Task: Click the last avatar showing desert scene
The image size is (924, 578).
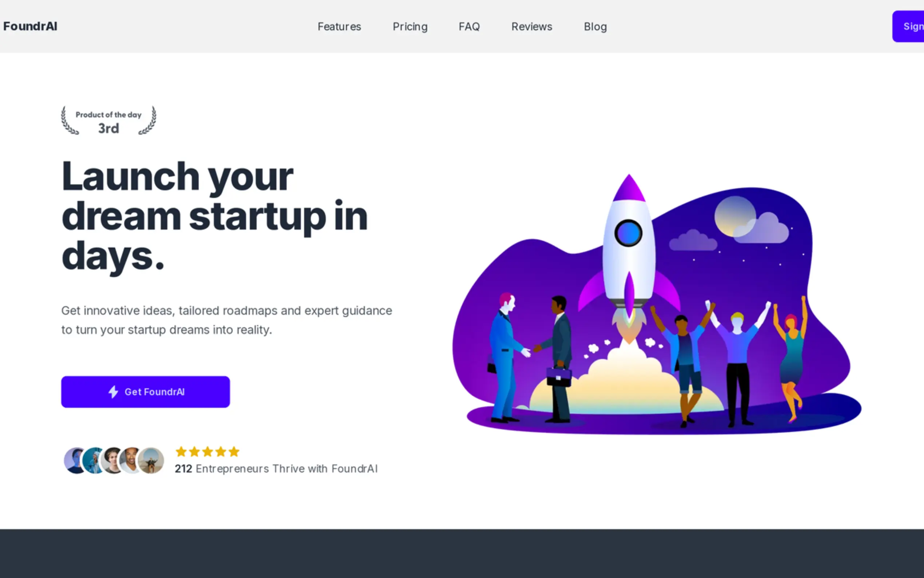Action: (x=151, y=460)
